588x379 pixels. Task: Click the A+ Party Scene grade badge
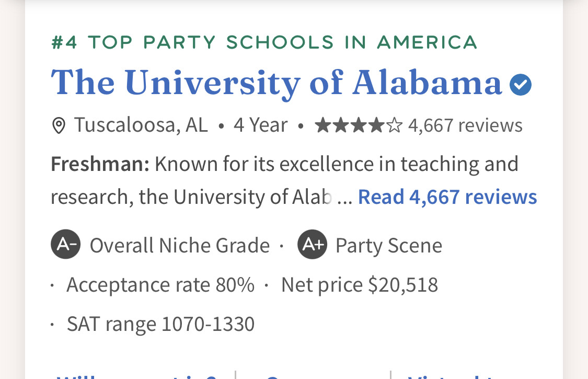point(313,244)
